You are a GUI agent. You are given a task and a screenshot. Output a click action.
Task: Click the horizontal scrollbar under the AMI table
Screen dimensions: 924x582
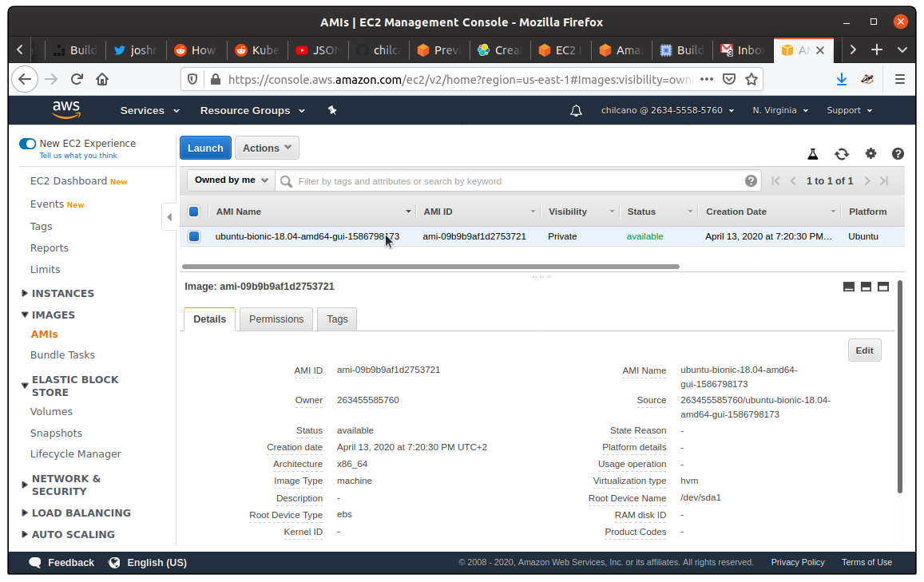click(430, 267)
